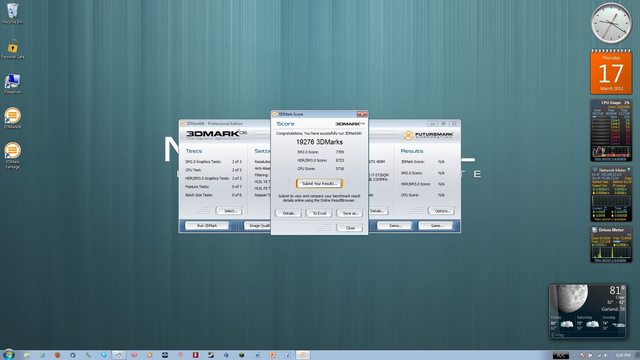Viewport: 640px width, 360px height.
Task: Click Save as in the Score dialog
Action: [x=350, y=213]
